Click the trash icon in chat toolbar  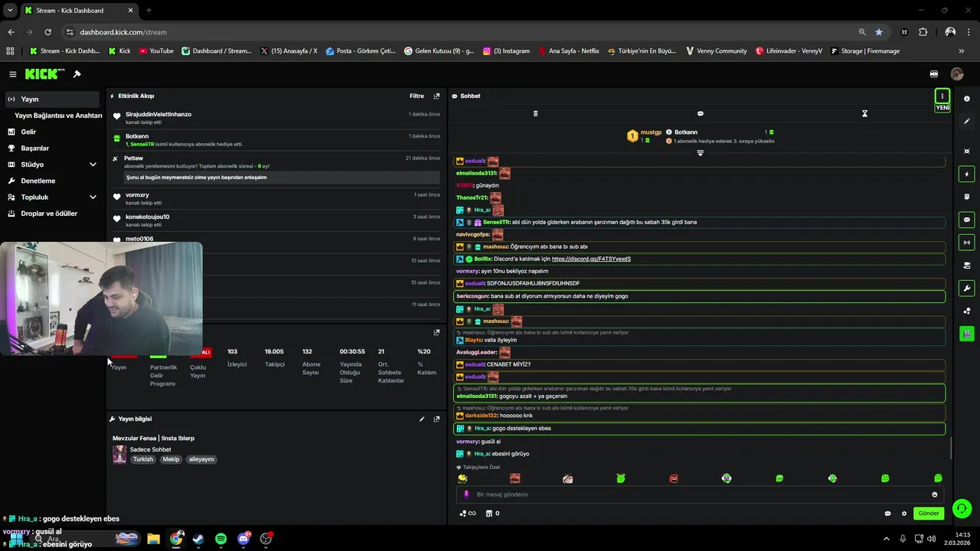535,113
